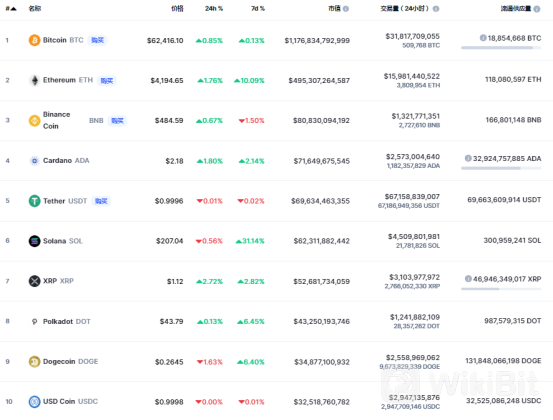Click Polkadot market cap $43,250,193,746
This screenshot has height=420, width=553.
tap(322, 322)
